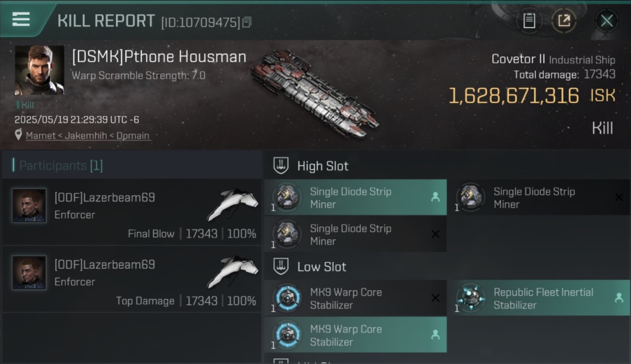Image resolution: width=631 pixels, height=364 pixels.
Task: Open the hamburger menu icon
Action: coord(21,19)
